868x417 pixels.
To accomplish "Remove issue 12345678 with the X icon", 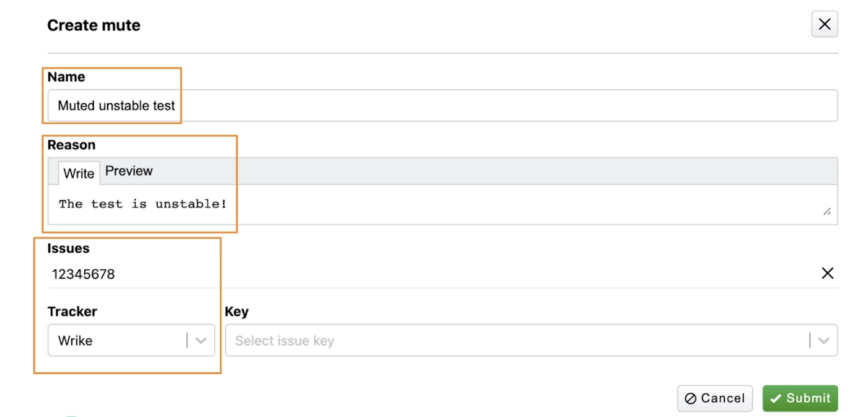I will pos(827,274).
